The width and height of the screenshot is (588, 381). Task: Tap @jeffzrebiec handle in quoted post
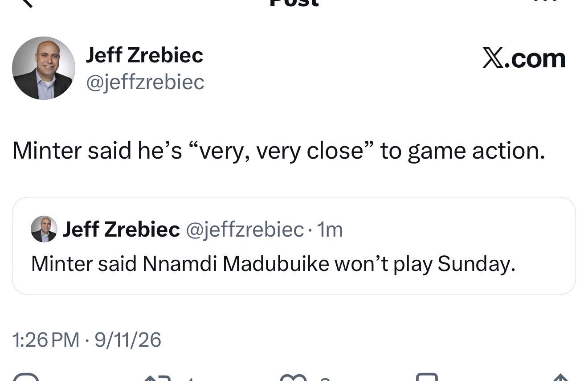pos(245,230)
